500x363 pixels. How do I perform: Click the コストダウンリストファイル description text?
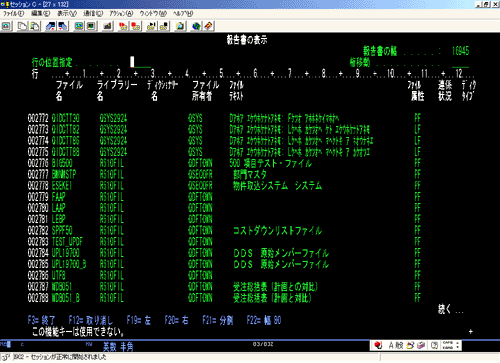(277, 230)
